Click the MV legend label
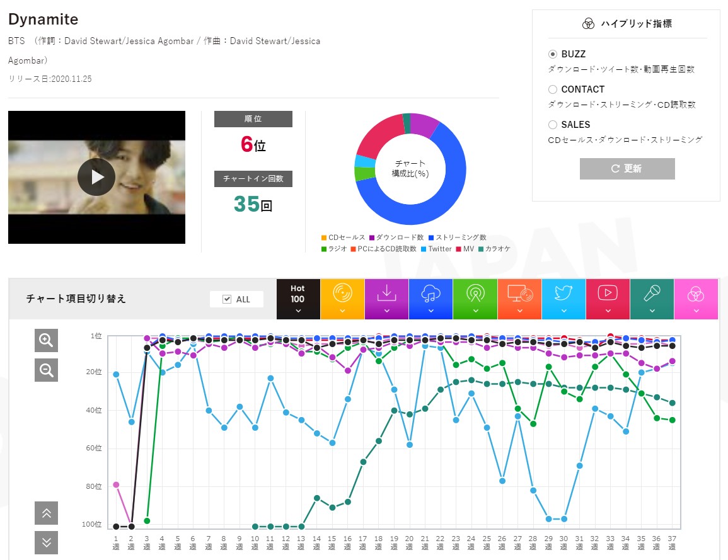This screenshot has height=560, width=728. pyautogui.click(x=468, y=249)
